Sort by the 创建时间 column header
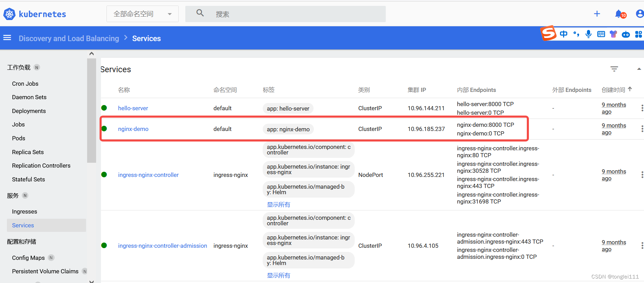This screenshot has width=644, height=283. [613, 90]
